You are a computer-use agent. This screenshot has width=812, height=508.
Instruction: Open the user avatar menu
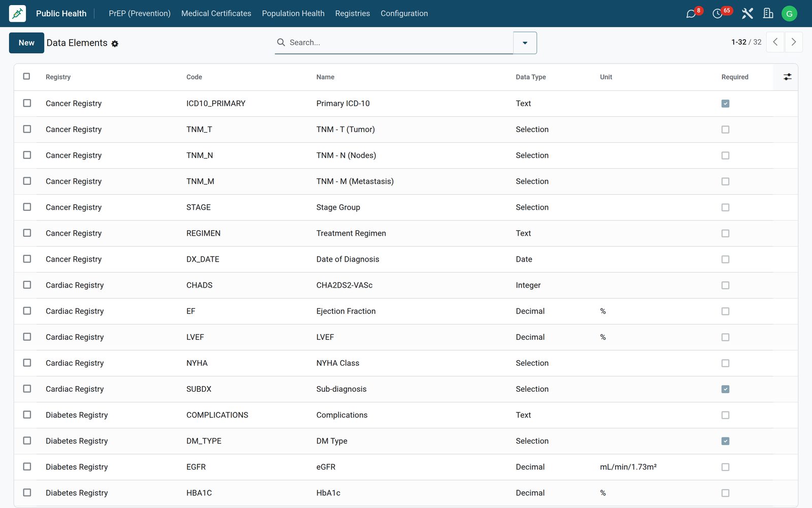click(x=789, y=14)
